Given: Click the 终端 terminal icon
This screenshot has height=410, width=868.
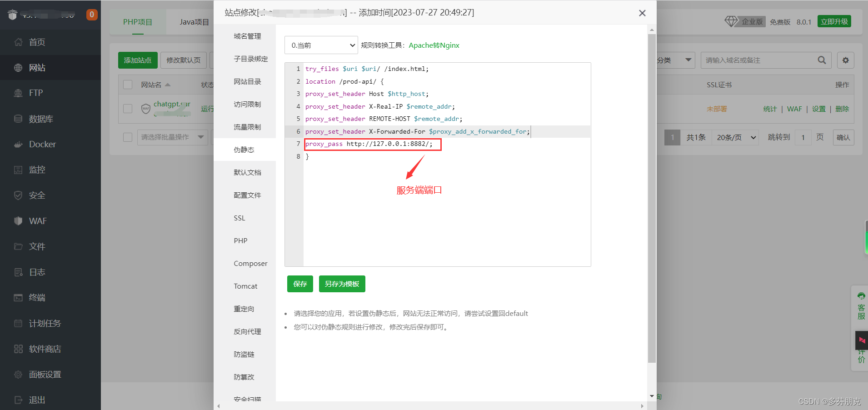Looking at the screenshot, I should 18,298.
